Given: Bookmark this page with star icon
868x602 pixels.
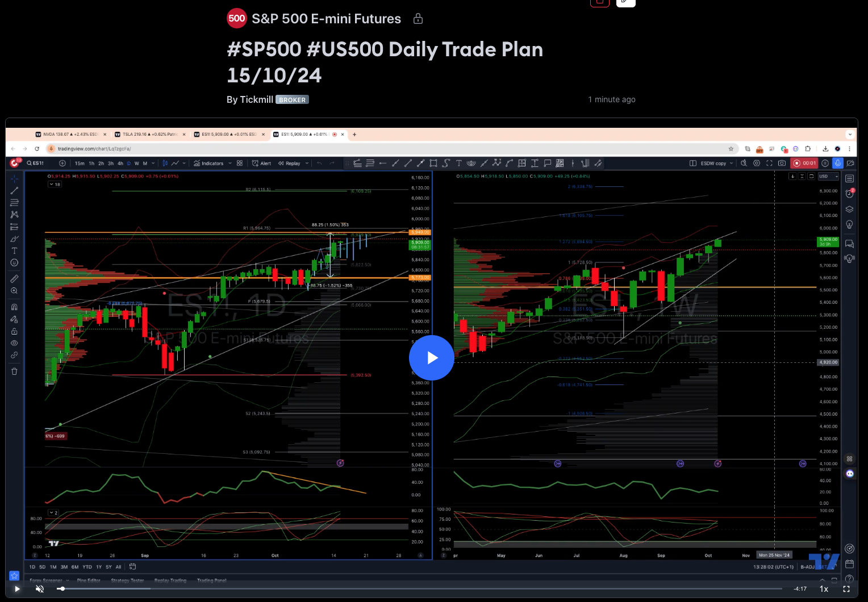Looking at the screenshot, I should (x=731, y=149).
